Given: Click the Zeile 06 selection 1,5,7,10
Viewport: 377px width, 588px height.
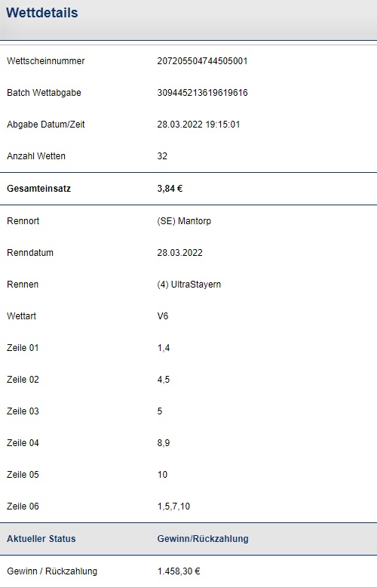Looking at the screenshot, I should pyautogui.click(x=173, y=506).
